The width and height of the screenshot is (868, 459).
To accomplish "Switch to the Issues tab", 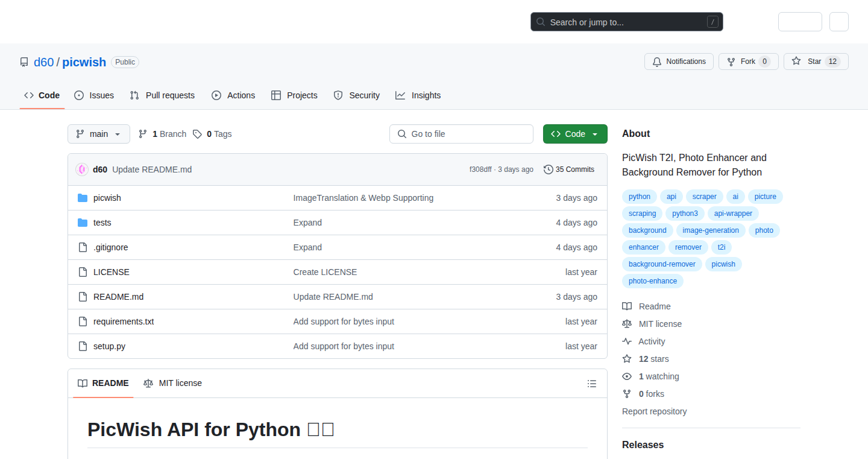I will [94, 95].
